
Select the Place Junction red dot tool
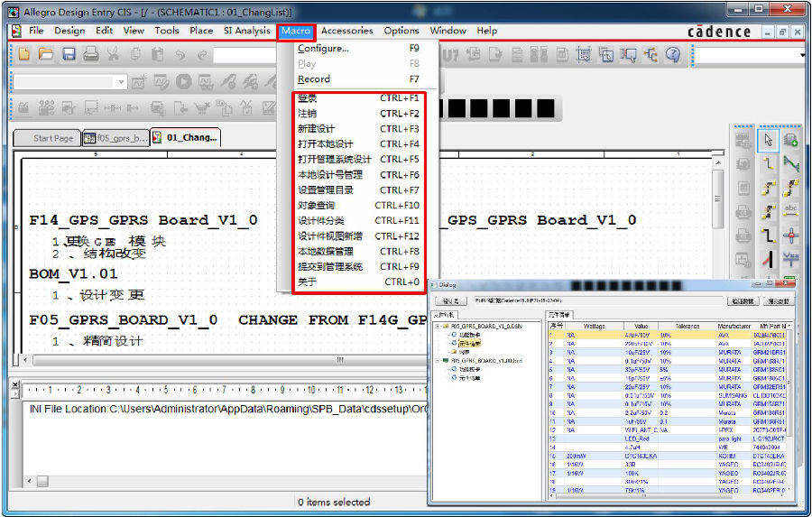click(x=790, y=235)
